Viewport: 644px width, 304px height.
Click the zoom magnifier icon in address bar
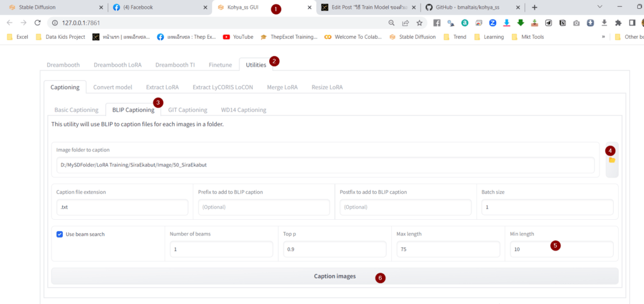coord(392,23)
